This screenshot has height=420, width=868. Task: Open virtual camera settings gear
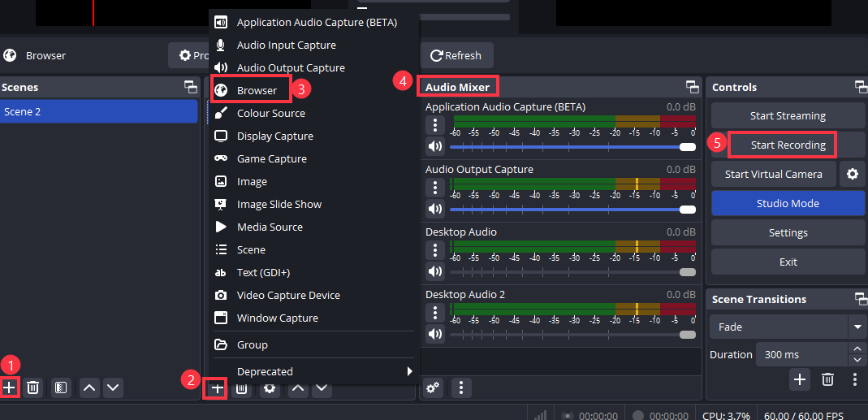[x=853, y=174]
